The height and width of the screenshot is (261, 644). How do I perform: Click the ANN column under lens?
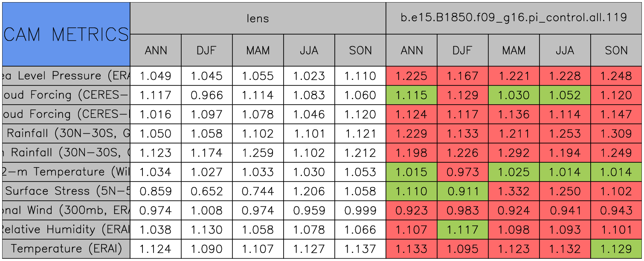coord(156,50)
